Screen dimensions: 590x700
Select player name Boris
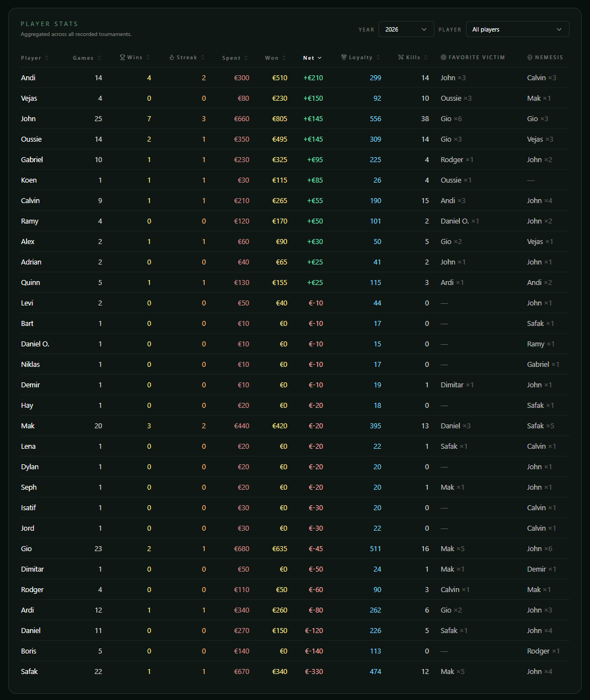tap(29, 651)
